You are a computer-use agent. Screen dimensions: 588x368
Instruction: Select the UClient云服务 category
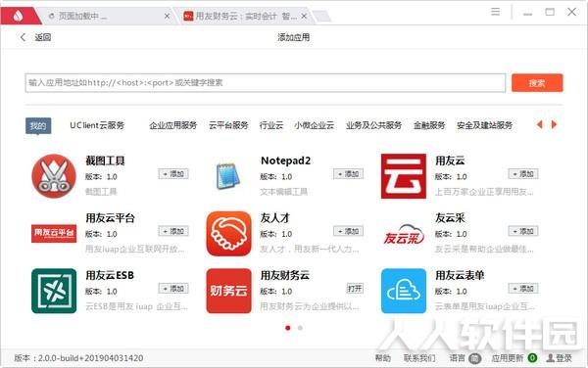pos(97,125)
